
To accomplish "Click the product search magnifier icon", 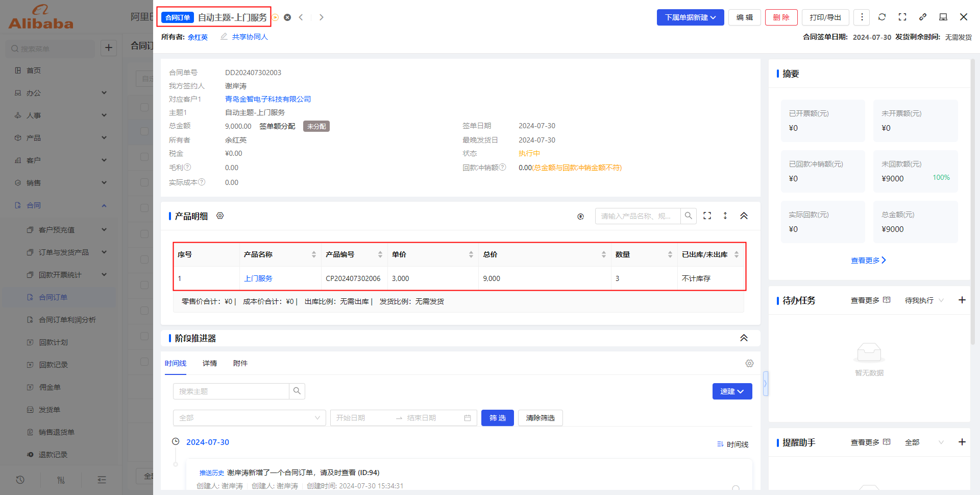I will [x=688, y=216].
